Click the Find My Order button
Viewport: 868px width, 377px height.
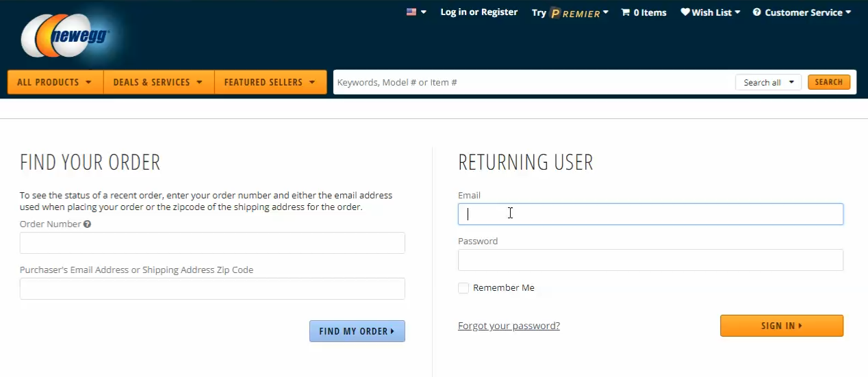pyautogui.click(x=357, y=331)
